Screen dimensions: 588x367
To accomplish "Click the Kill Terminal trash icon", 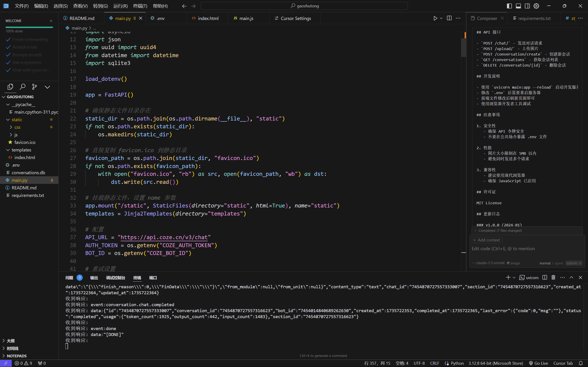I will tap(553, 277).
